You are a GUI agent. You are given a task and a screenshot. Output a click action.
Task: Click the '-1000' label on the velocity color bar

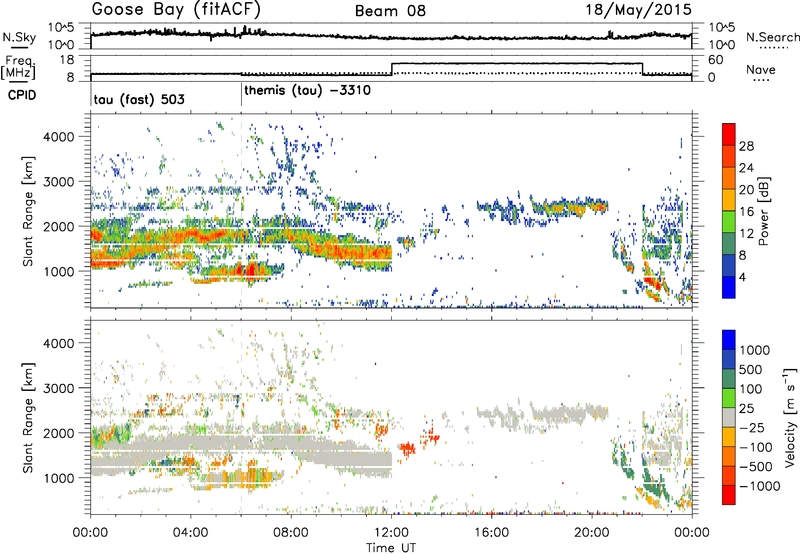click(759, 486)
